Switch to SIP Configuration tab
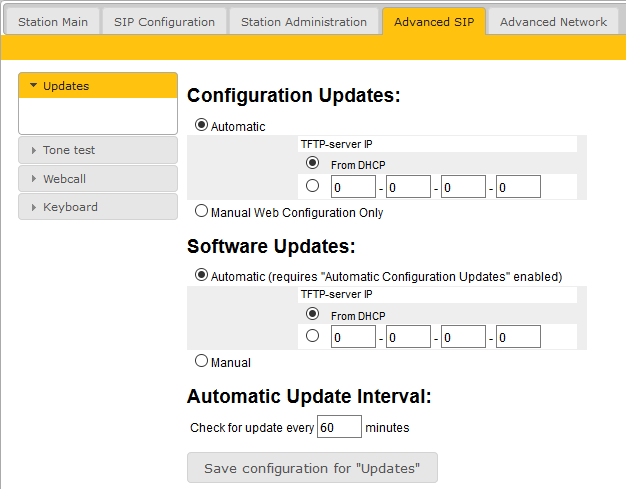The width and height of the screenshot is (626, 489). tap(164, 22)
